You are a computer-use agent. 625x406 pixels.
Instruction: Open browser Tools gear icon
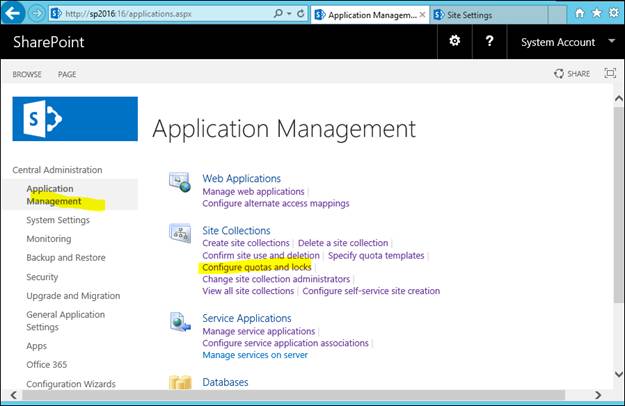tap(614, 13)
